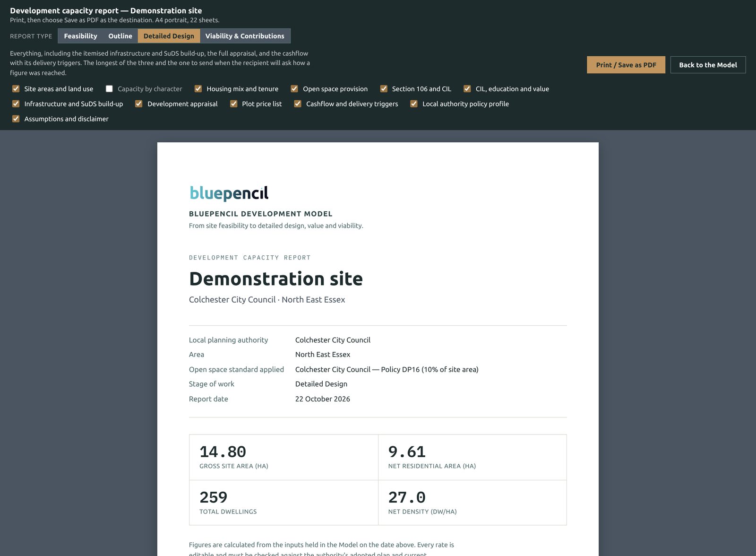
Task: Click the report date 22 October 2026
Action: pyautogui.click(x=323, y=399)
